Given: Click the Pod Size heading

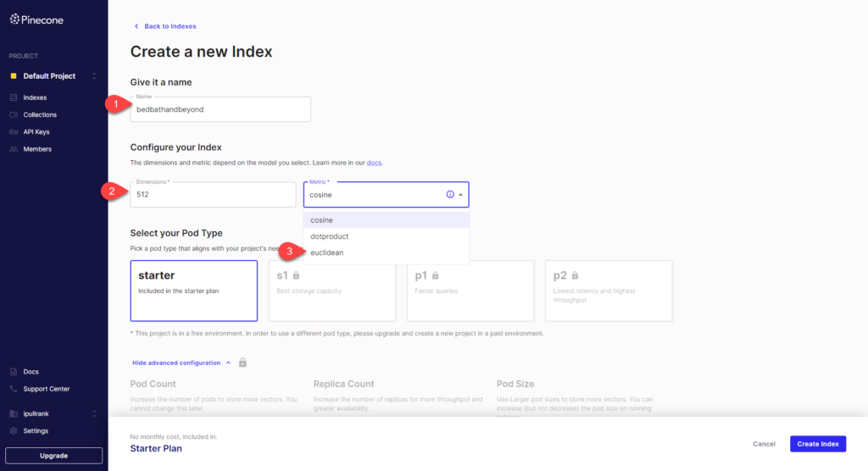Looking at the screenshot, I should coord(515,384).
